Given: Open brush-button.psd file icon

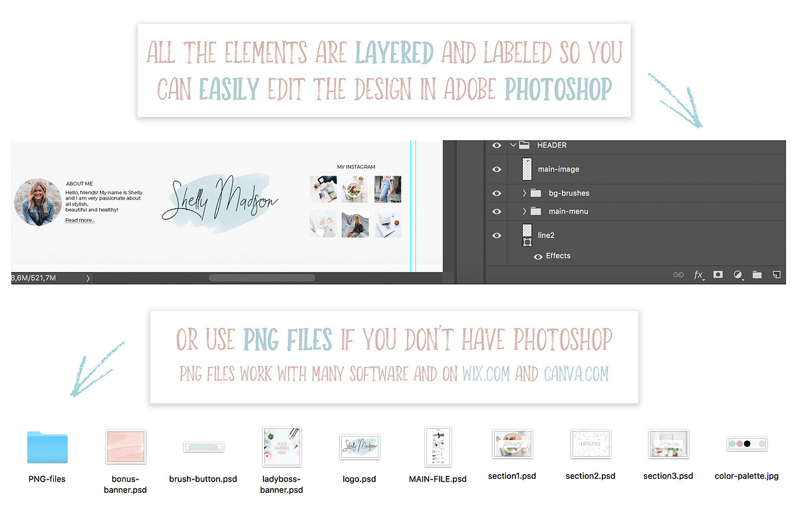Looking at the screenshot, I should 203,447.
